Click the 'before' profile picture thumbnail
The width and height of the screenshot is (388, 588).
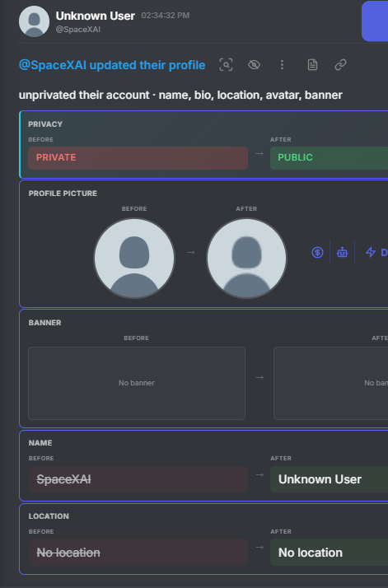tap(134, 259)
